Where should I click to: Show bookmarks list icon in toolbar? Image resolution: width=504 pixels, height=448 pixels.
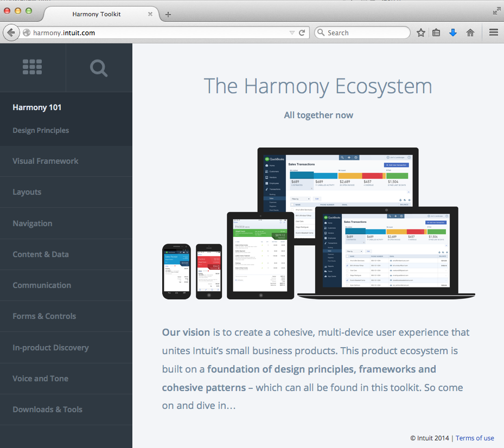point(436,33)
